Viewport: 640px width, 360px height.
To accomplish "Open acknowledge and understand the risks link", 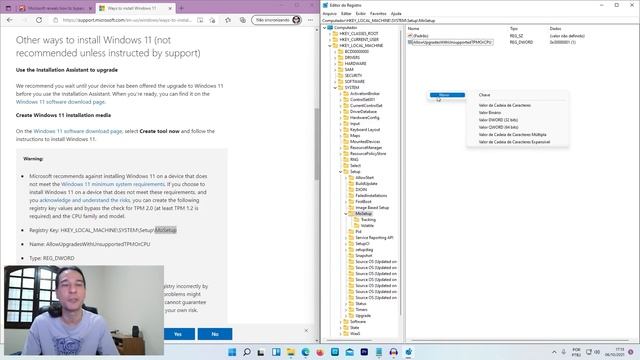I will click(x=84, y=200).
